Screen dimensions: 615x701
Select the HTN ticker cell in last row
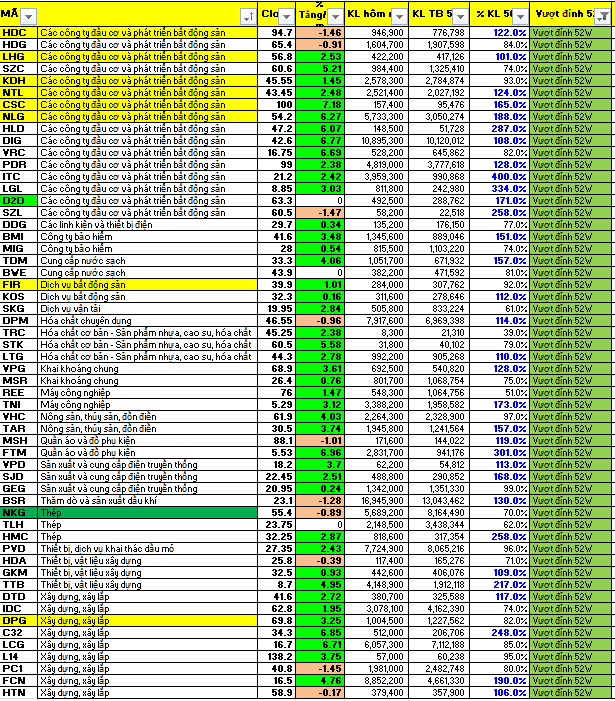[x=19, y=691]
